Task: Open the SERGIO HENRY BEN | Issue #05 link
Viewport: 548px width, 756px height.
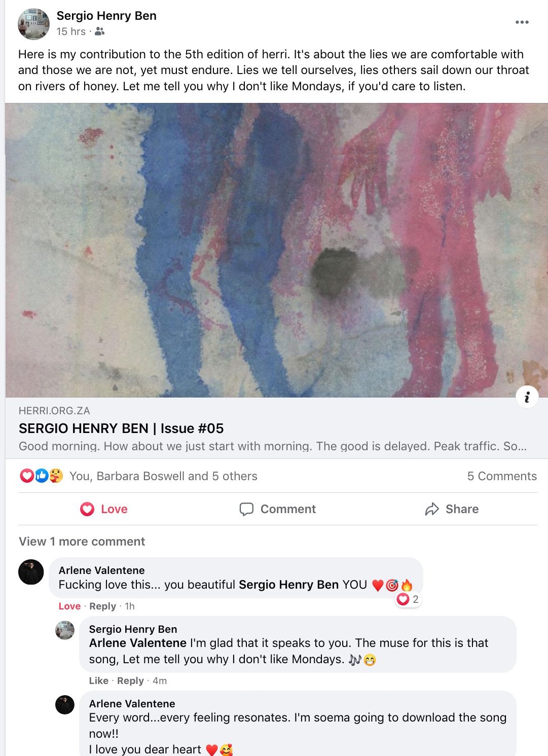Action: [121, 428]
